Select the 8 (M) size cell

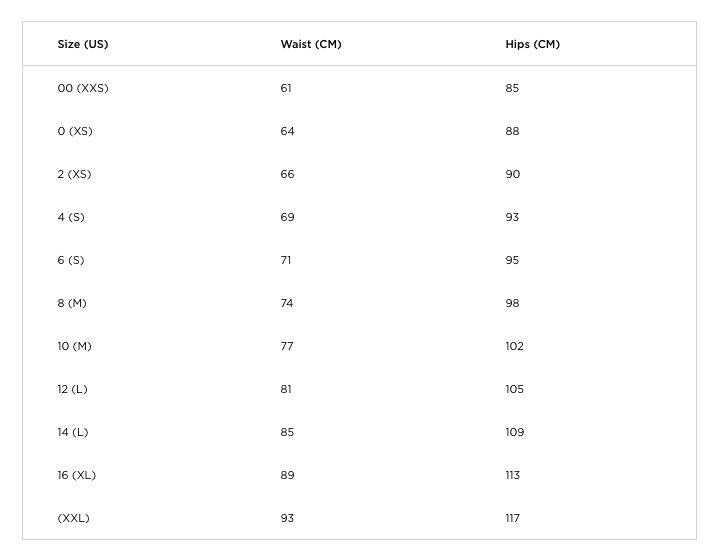coord(72,303)
